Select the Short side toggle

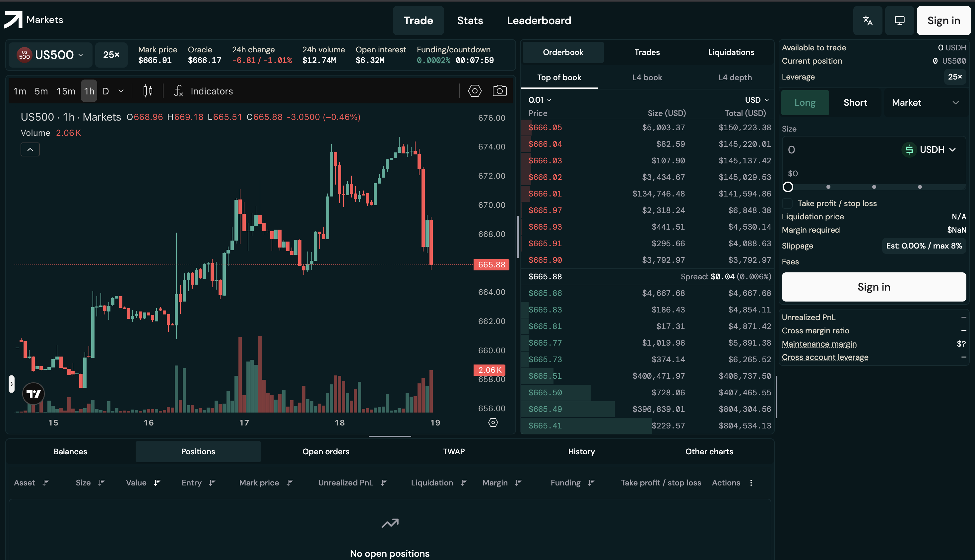tap(855, 103)
